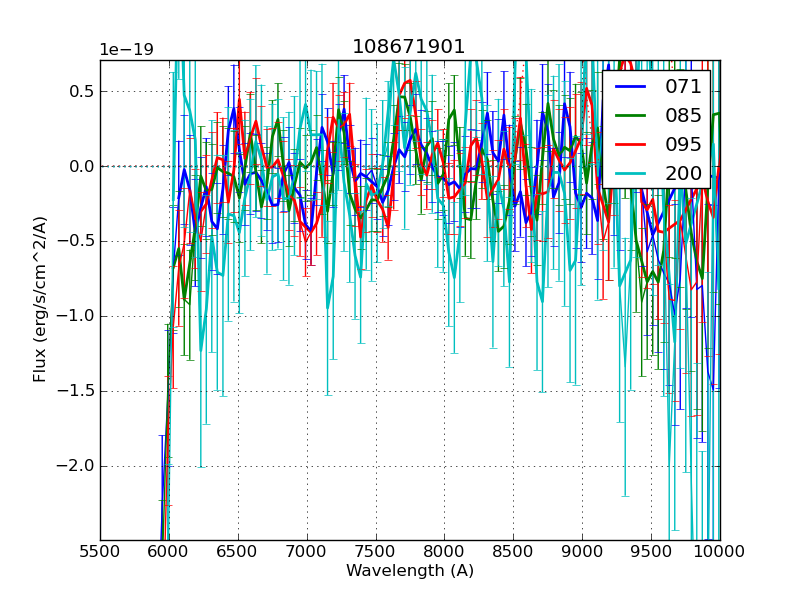
Task: Select legend entry 200
Action: click(x=683, y=173)
